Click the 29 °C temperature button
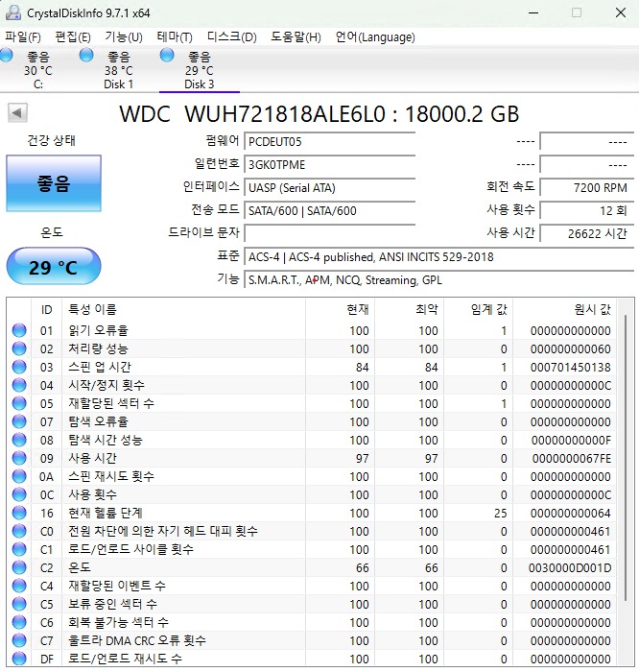639x672 pixels. tap(54, 266)
